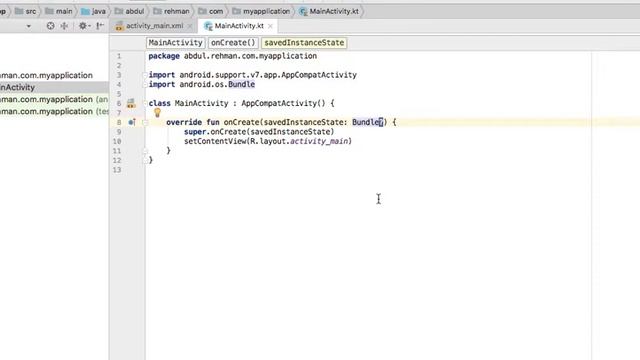Click the 'package' keyword on line 1
The image size is (640, 360).
(x=164, y=56)
